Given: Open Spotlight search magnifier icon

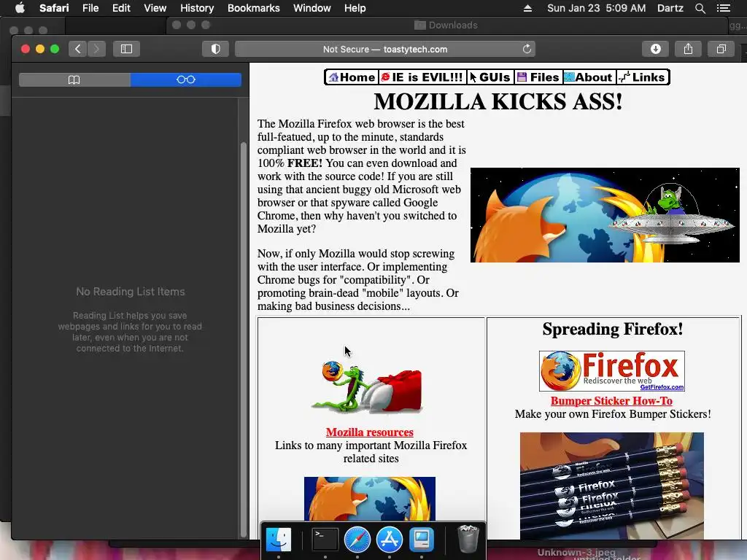Looking at the screenshot, I should tap(700, 8).
